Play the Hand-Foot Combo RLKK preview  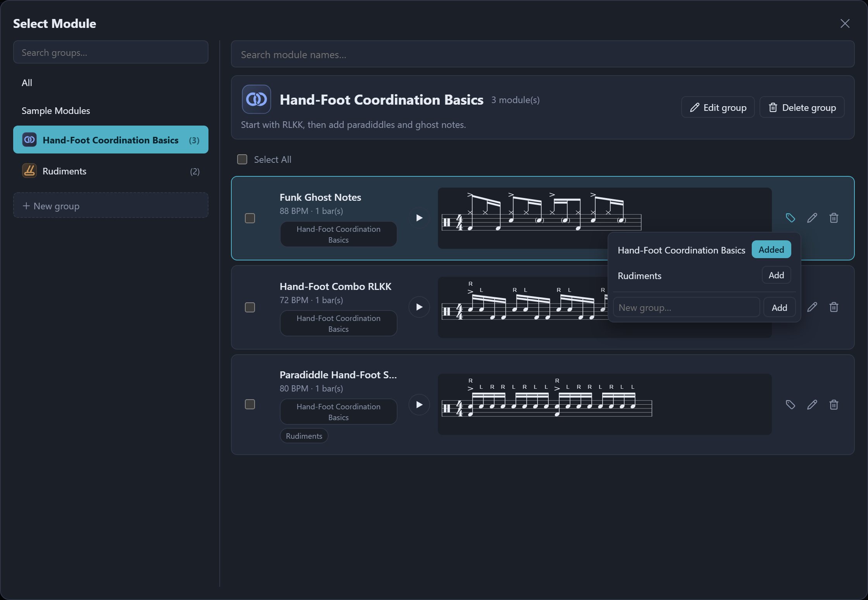click(x=419, y=307)
